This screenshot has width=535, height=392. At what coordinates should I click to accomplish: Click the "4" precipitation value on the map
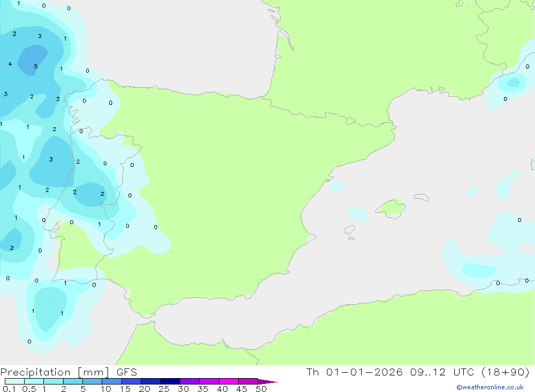click(10, 64)
